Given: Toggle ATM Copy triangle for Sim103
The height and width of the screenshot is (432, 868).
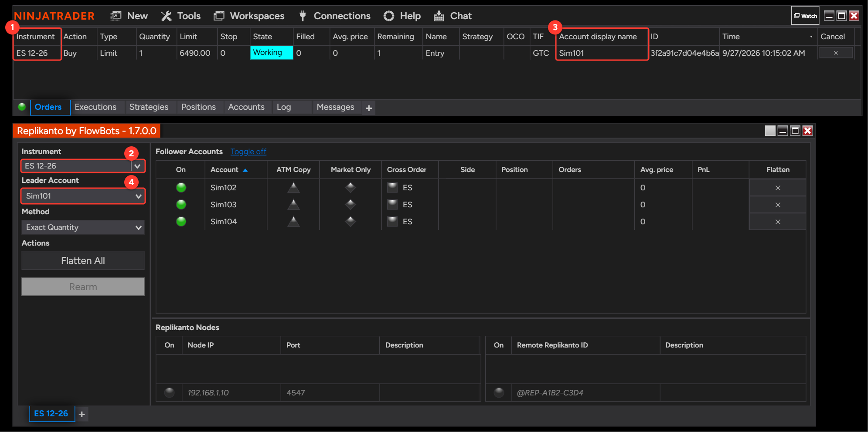Looking at the screenshot, I should (x=293, y=205).
